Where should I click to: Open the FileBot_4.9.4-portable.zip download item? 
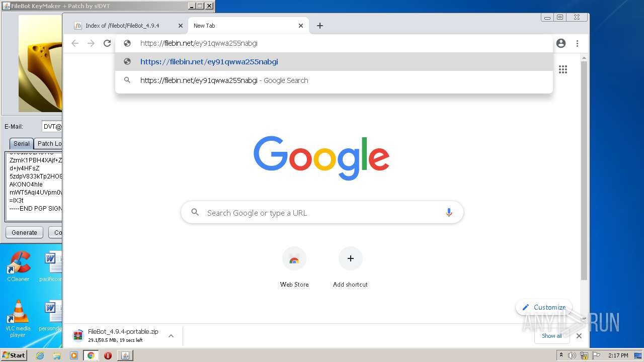click(x=116, y=335)
